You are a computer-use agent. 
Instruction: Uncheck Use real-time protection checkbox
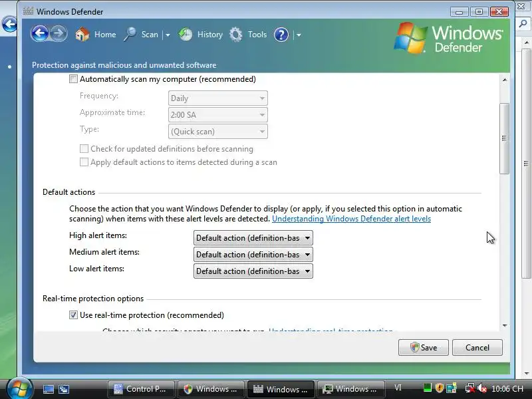73,315
